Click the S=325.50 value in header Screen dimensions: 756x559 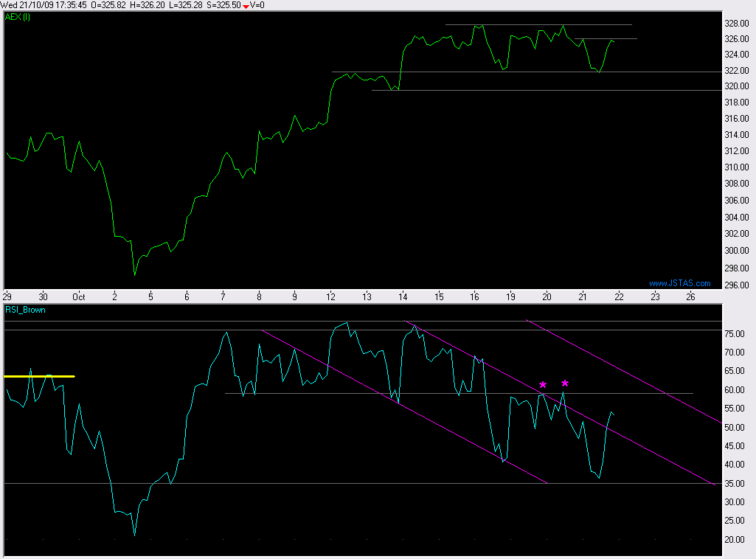[x=223, y=5]
